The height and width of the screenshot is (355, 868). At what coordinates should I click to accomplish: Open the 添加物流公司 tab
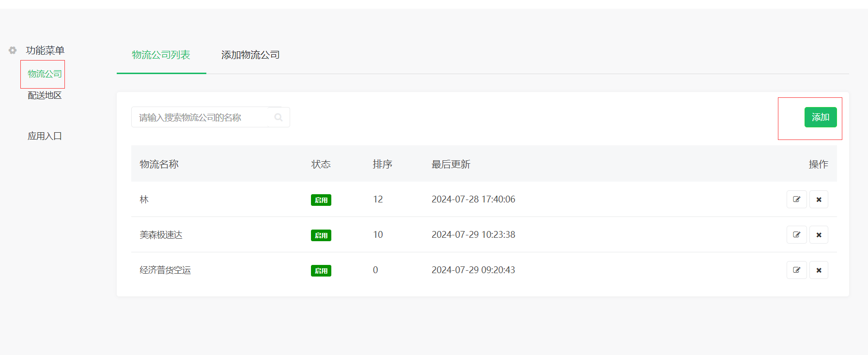(x=250, y=55)
